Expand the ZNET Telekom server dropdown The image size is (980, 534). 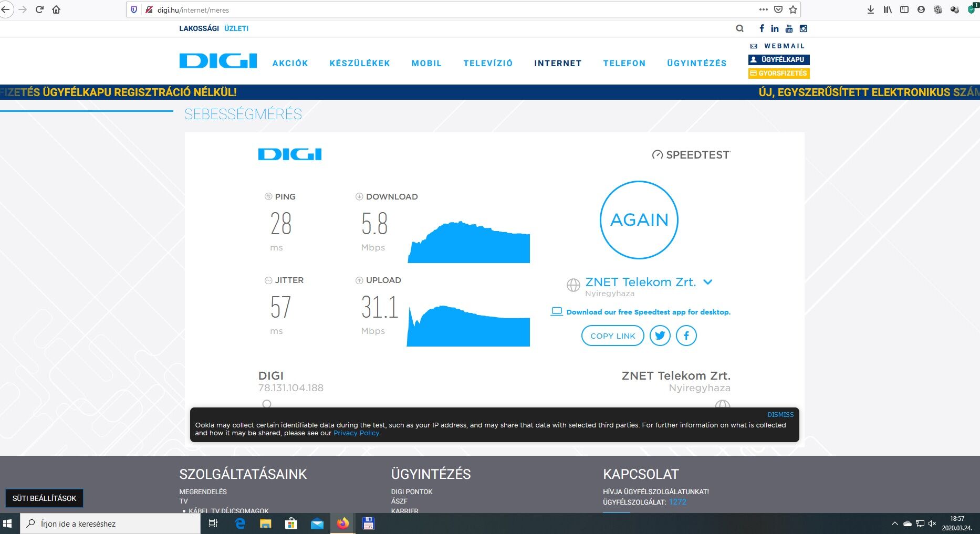pyautogui.click(x=708, y=282)
